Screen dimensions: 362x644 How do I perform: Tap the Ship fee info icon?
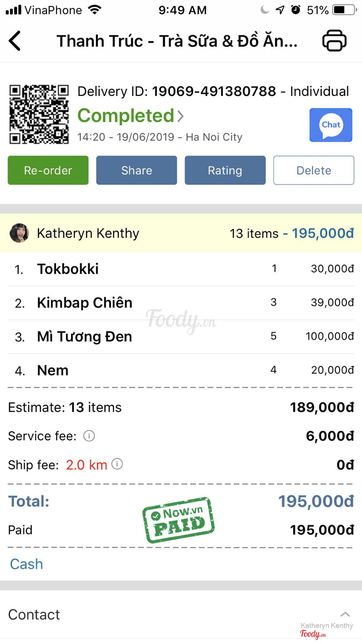pos(117,464)
